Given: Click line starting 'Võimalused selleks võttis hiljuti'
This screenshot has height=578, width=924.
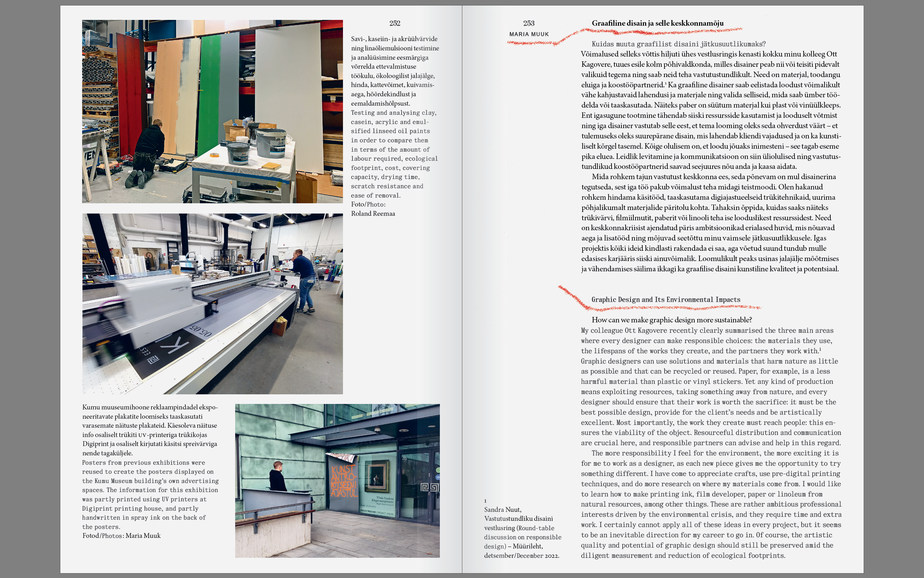Looking at the screenshot, I should pyautogui.click(x=709, y=54).
